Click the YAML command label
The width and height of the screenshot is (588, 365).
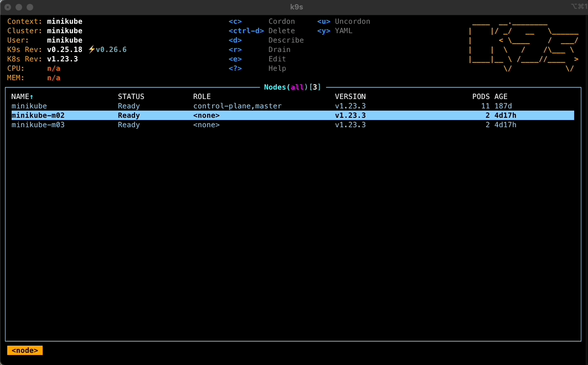(343, 31)
